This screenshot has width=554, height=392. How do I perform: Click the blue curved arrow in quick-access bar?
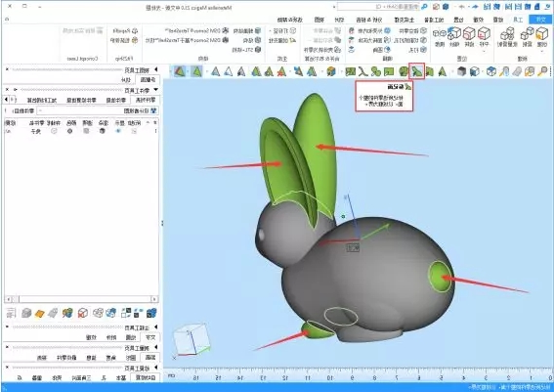pyautogui.click(x=475, y=7)
